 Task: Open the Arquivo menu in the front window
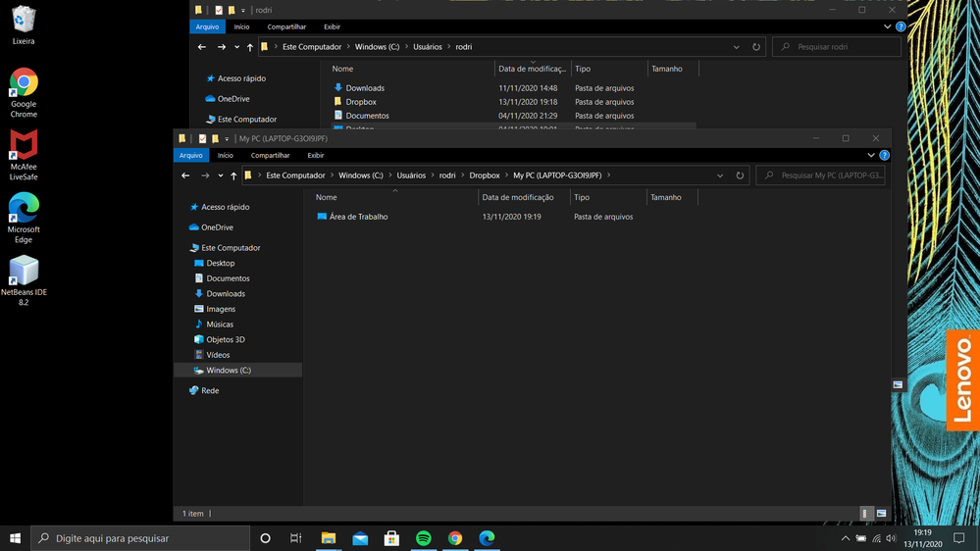(191, 155)
